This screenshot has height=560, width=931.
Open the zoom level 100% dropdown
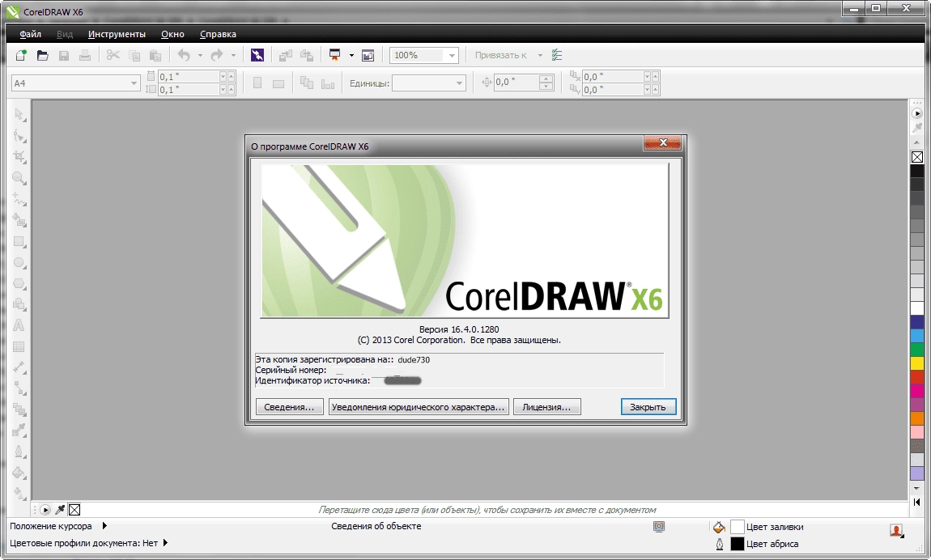(452, 55)
